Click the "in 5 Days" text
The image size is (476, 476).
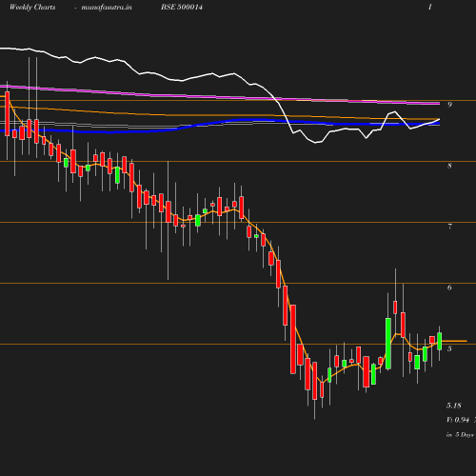[x=460, y=435]
